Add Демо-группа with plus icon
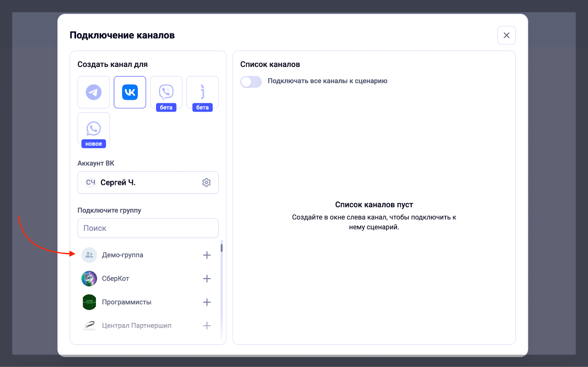 (x=207, y=255)
